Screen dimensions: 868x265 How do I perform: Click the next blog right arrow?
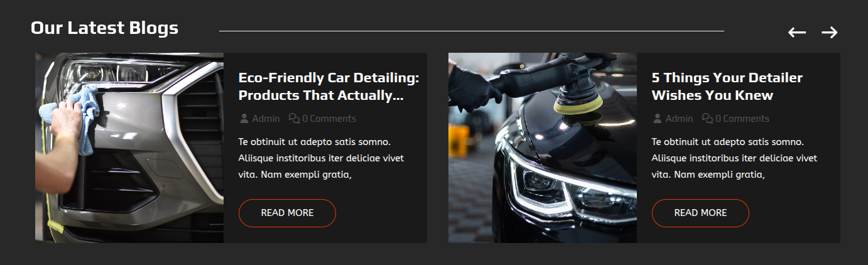(830, 33)
